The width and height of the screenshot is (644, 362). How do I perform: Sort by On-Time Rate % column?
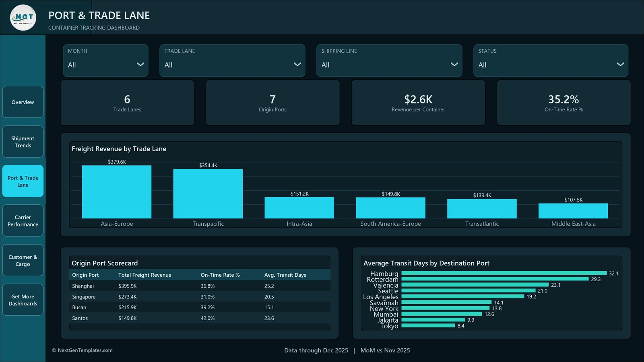click(x=220, y=275)
